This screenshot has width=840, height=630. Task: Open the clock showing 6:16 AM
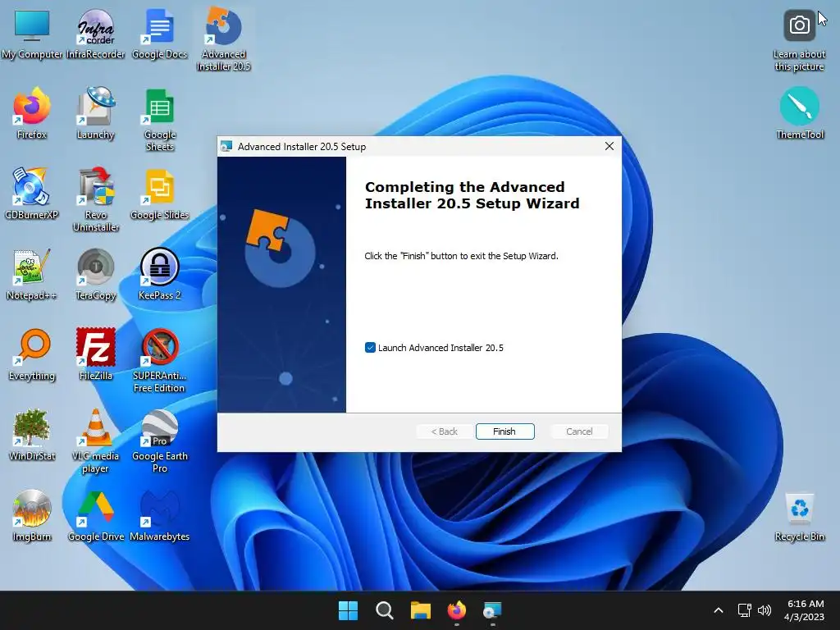[804, 610]
